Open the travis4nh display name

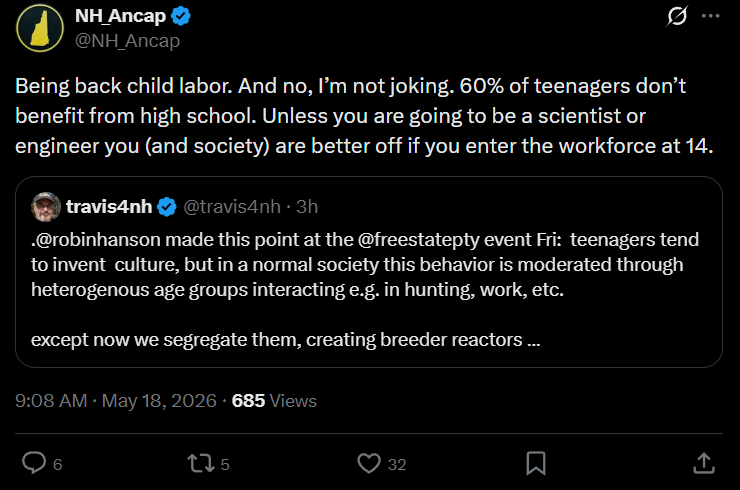(x=109, y=207)
